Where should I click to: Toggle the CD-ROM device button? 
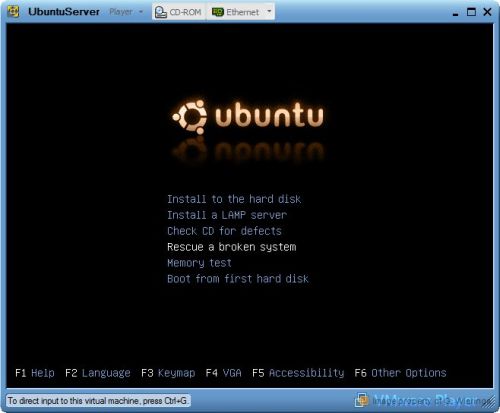[x=178, y=12]
